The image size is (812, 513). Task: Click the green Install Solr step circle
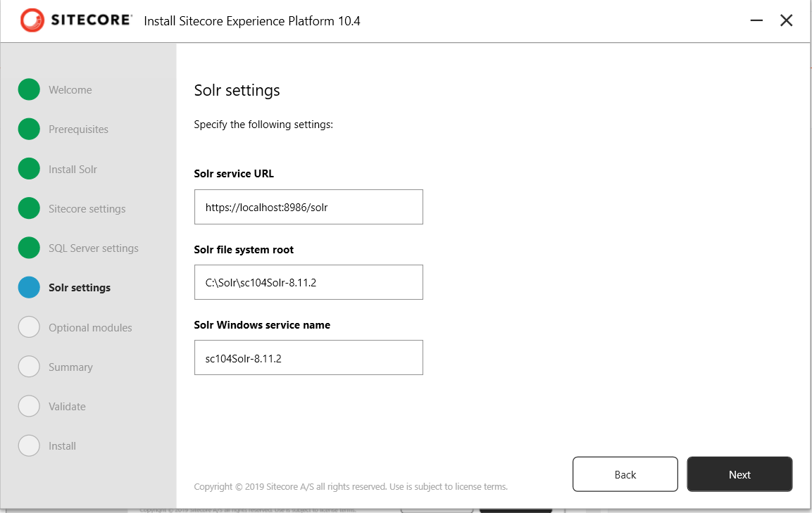pos(29,169)
